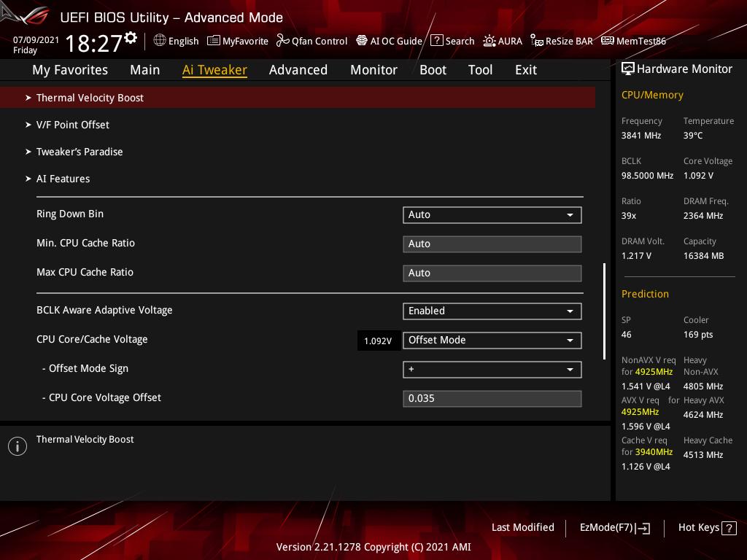The image size is (747, 560).
Task: Click the Prediction heading
Action: tap(645, 295)
